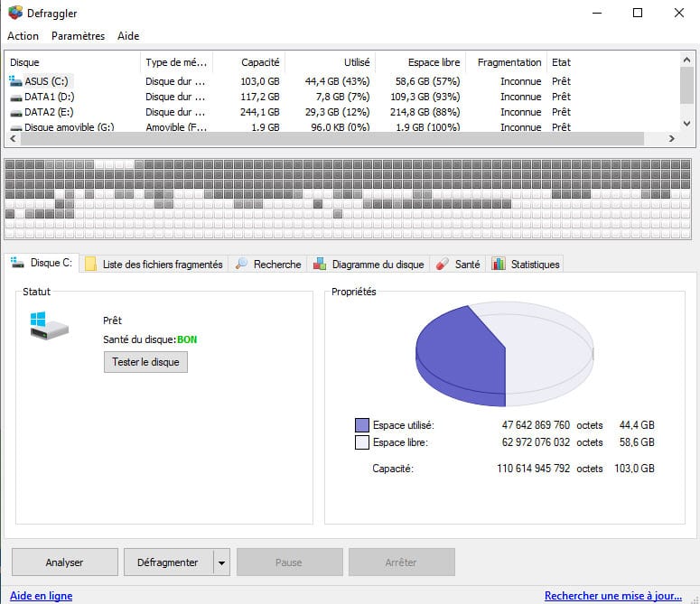Image resolution: width=700 pixels, height=604 pixels.
Task: Click the drive list scroll up arrow
Action: pos(686,60)
